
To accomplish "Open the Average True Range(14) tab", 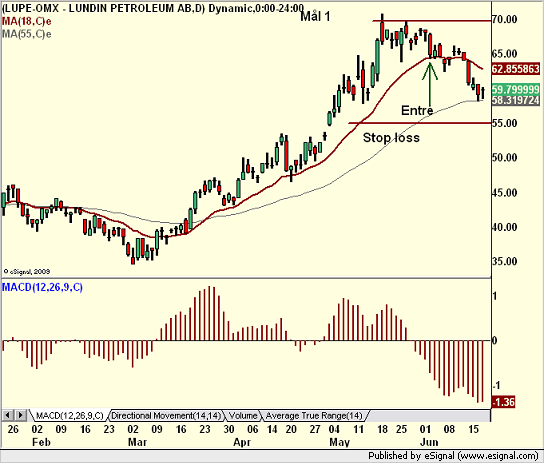I will [314, 415].
